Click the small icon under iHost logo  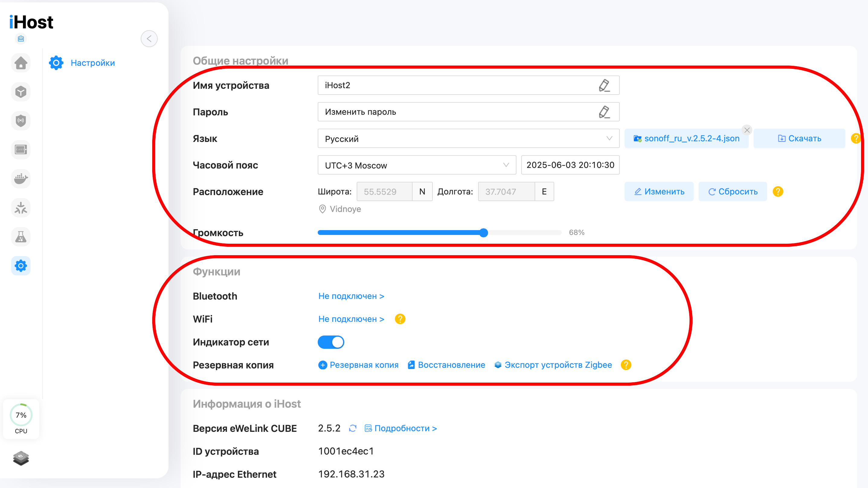(x=21, y=39)
